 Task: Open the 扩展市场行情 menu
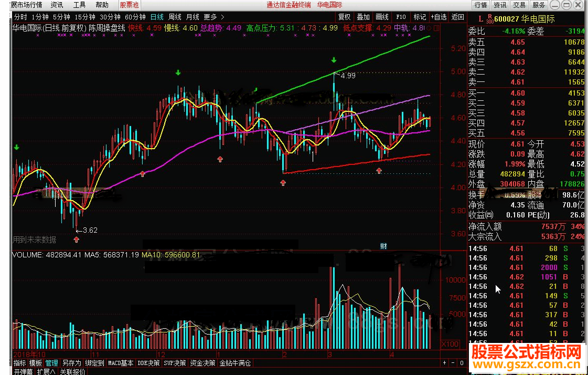[26, 5]
